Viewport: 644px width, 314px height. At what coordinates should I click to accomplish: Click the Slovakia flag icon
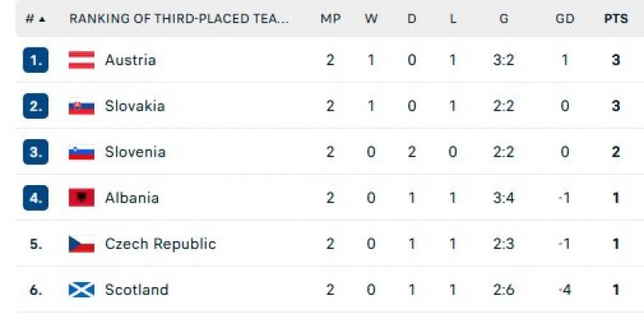coord(81,106)
